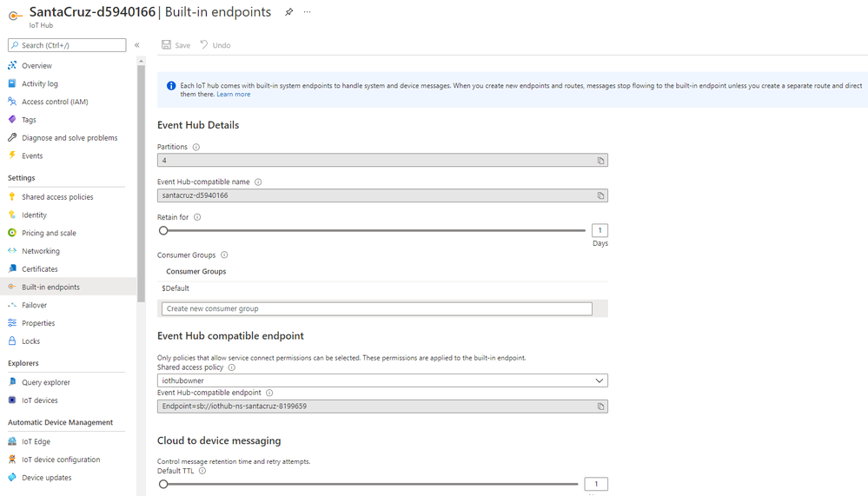Screen dimensions: 868x496
Task: Open the Shared access policy dropdown
Action: [382, 380]
